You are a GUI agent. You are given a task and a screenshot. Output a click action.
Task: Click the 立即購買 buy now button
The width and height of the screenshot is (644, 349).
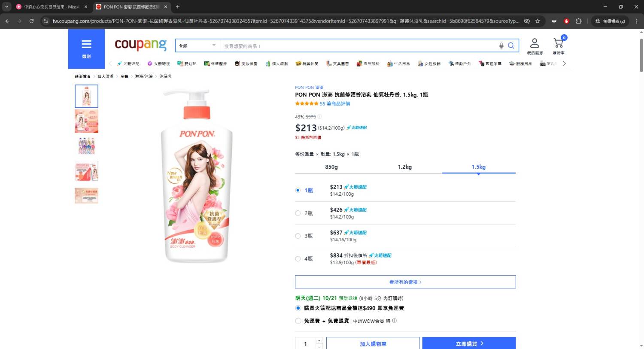(x=469, y=343)
